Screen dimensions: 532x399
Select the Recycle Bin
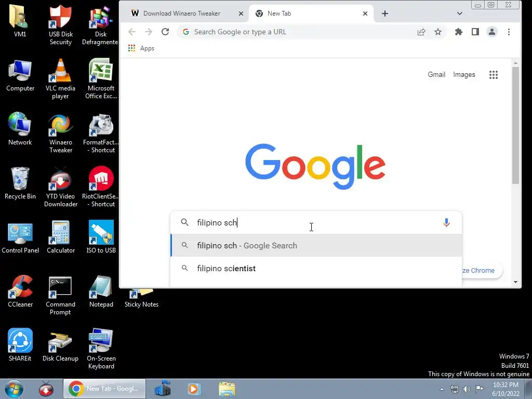pyautogui.click(x=20, y=183)
